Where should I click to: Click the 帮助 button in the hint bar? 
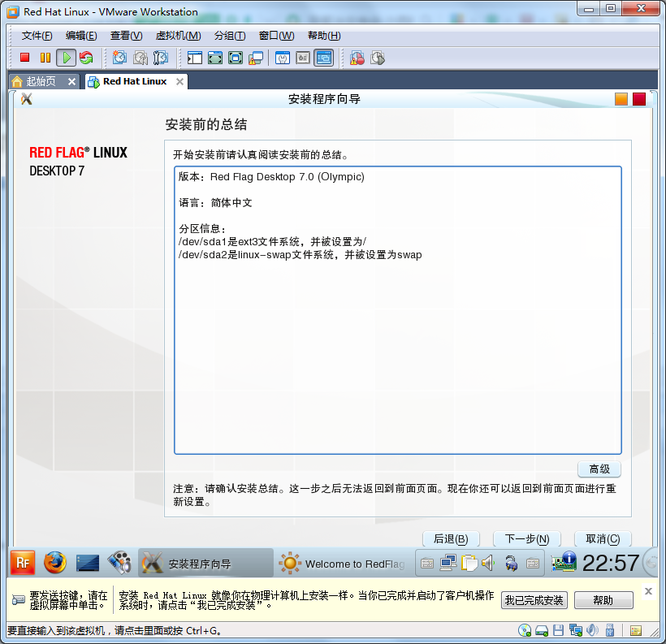point(603,600)
